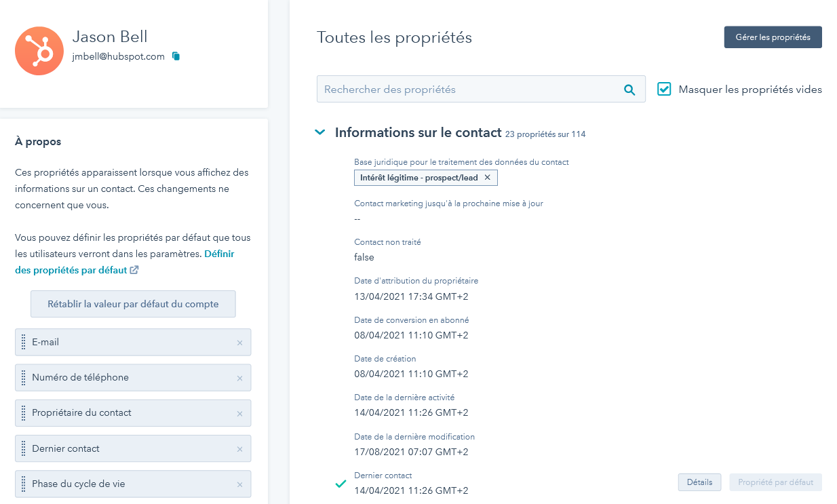The width and height of the screenshot is (837, 504).
Task: Click the HubSpot sprocket logo avatar
Action: [x=39, y=51]
